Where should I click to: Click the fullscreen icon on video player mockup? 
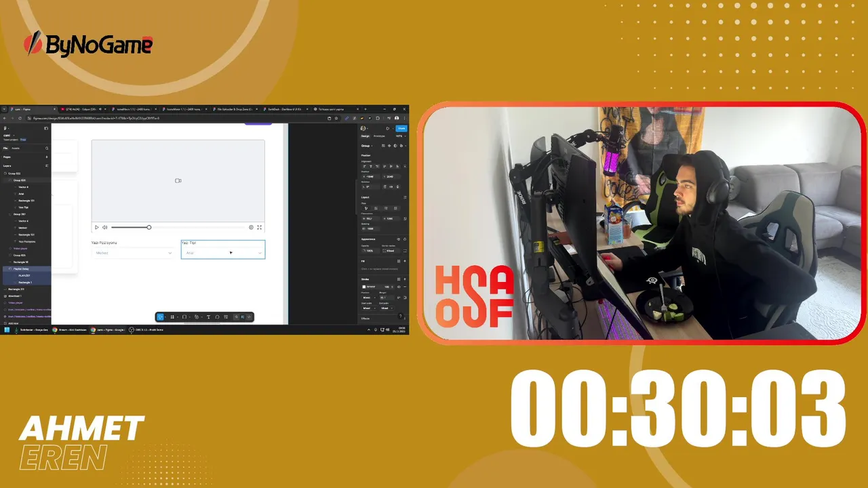[259, 227]
